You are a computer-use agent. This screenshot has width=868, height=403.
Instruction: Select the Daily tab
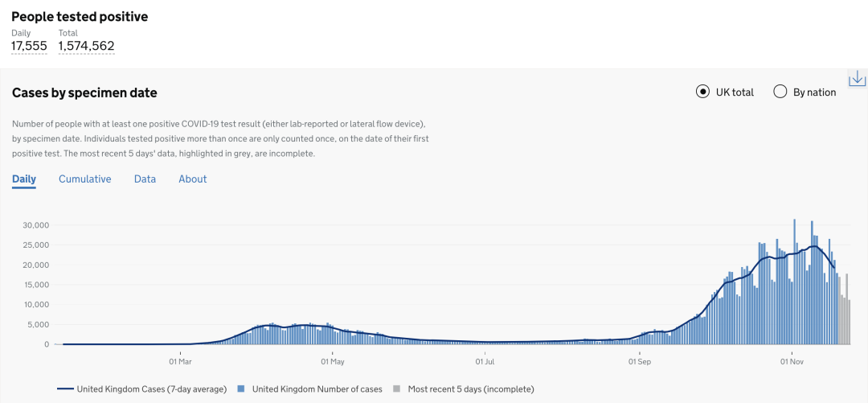pos(24,179)
